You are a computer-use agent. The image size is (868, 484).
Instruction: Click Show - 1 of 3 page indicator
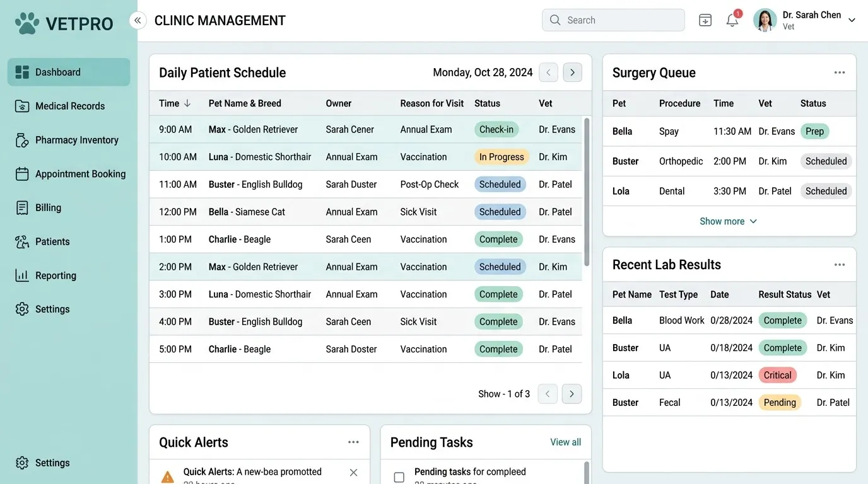click(x=504, y=394)
